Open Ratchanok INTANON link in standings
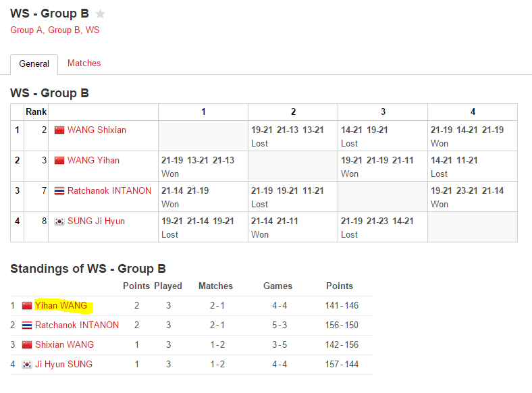The height and width of the screenshot is (393, 532). coord(77,325)
